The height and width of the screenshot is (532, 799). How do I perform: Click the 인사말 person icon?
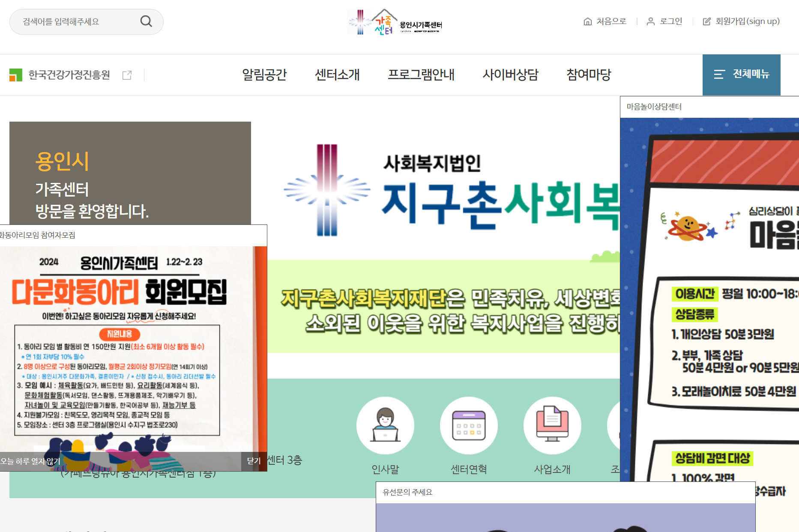[385, 425]
